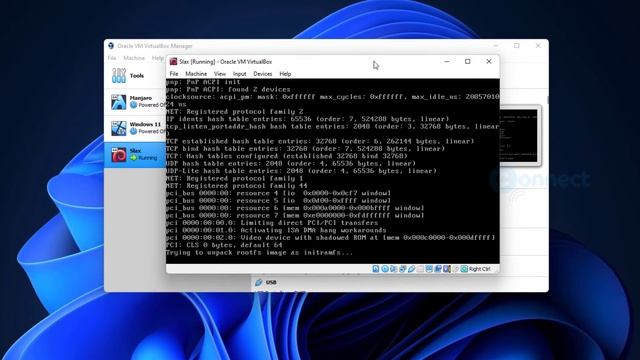The height and width of the screenshot is (360, 640).
Task: Maximize the VirtualBox Manager window
Action: pyautogui.click(x=517, y=46)
